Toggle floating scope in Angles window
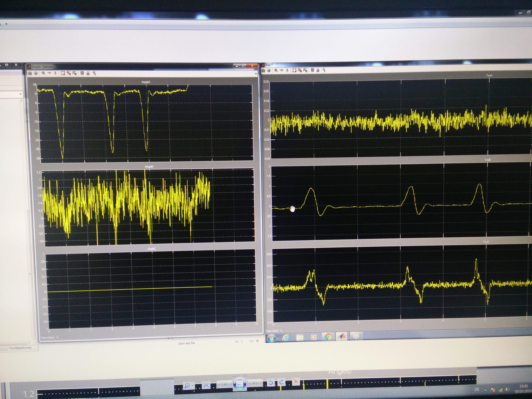 click(82, 73)
